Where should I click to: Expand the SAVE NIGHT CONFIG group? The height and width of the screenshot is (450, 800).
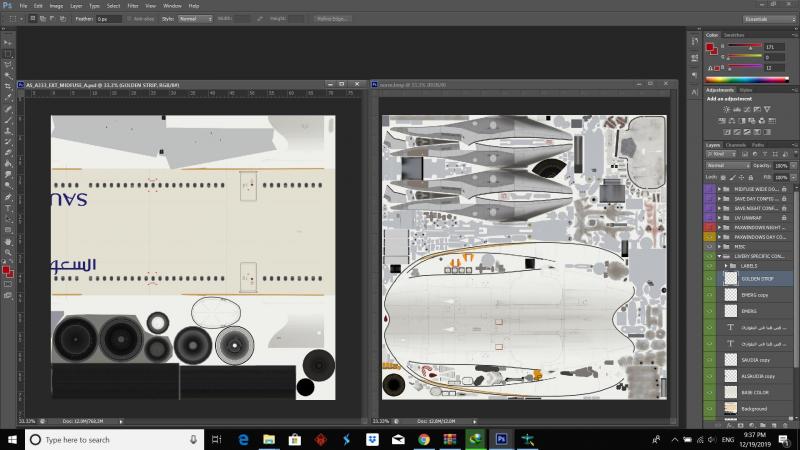pyautogui.click(x=719, y=208)
